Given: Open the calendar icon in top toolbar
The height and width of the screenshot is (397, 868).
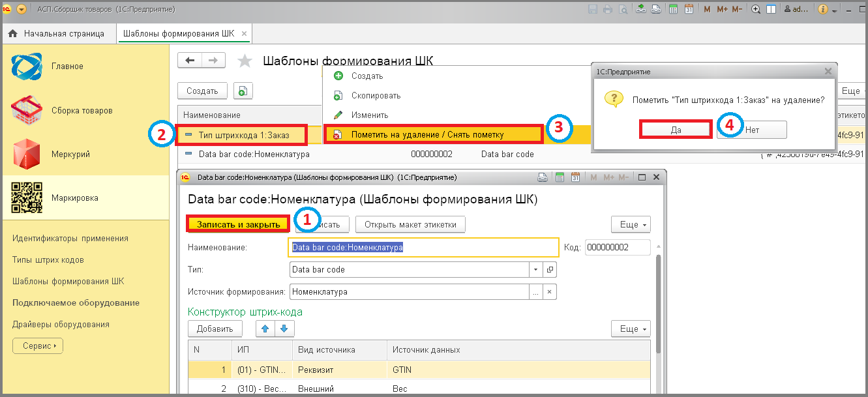Looking at the screenshot, I should (688, 10).
